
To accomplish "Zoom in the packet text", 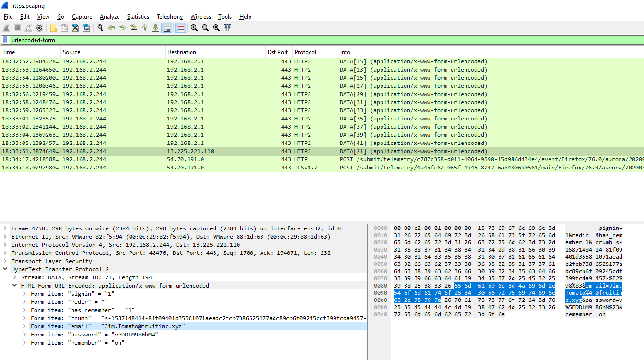I will point(194,28).
